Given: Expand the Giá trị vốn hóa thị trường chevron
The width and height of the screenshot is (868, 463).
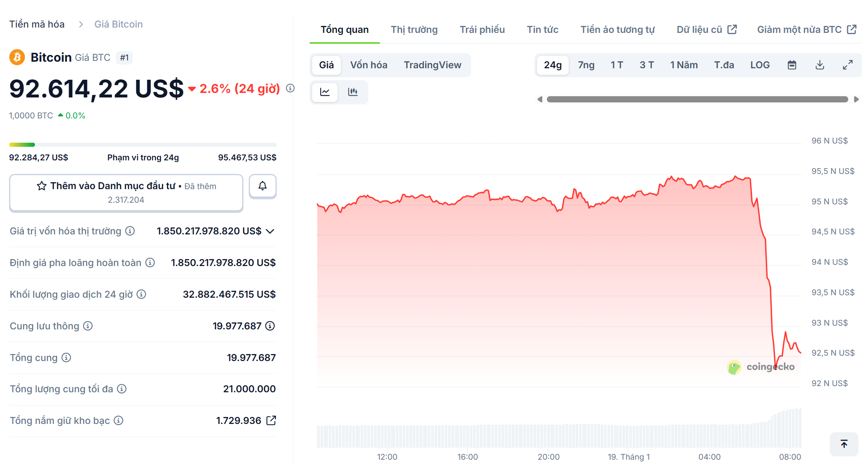Looking at the screenshot, I should click(270, 231).
